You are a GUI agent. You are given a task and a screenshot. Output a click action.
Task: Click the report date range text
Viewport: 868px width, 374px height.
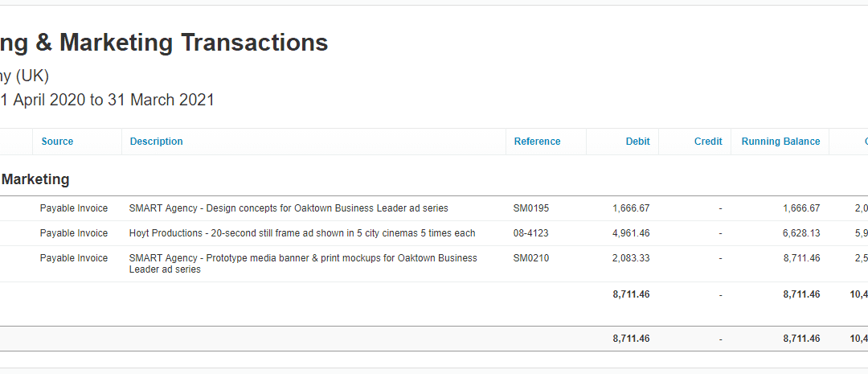[107, 101]
